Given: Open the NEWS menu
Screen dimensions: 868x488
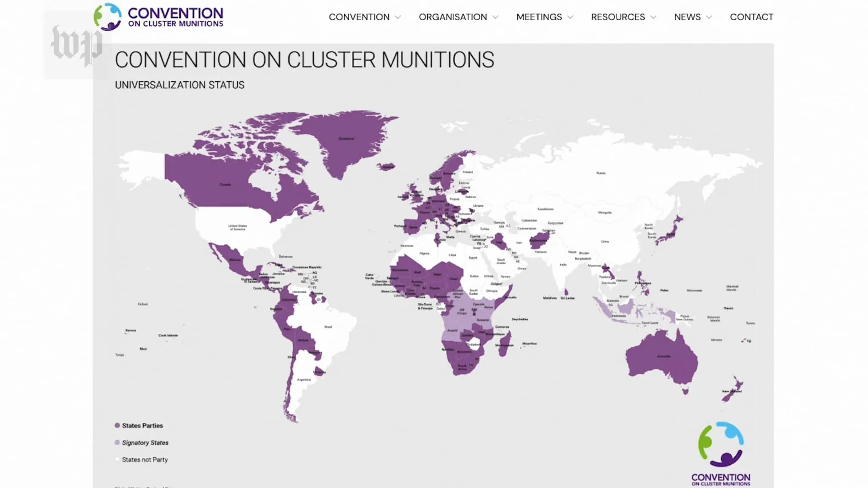Looking at the screenshot, I should [x=687, y=17].
